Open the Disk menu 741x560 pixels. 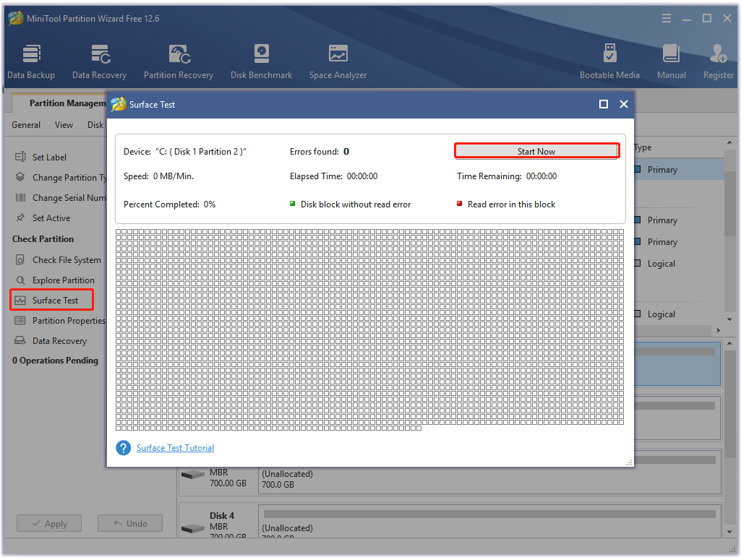pos(95,125)
